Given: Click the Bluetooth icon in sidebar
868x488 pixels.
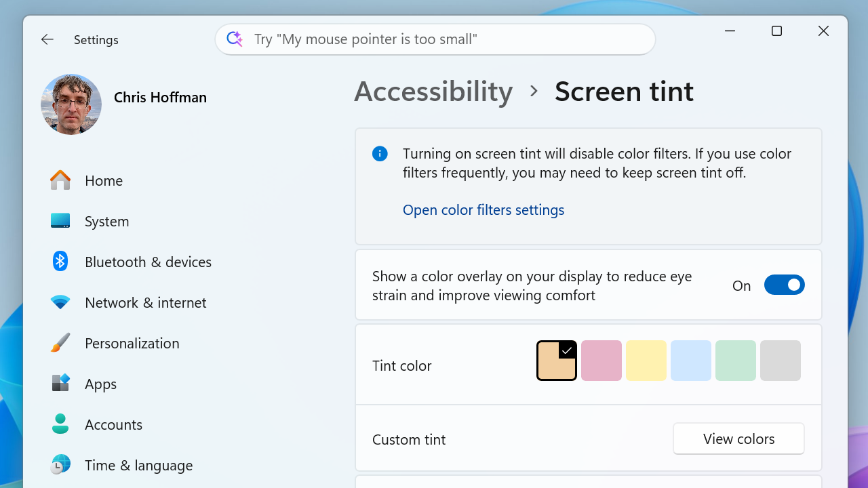Looking at the screenshot, I should click(x=60, y=262).
